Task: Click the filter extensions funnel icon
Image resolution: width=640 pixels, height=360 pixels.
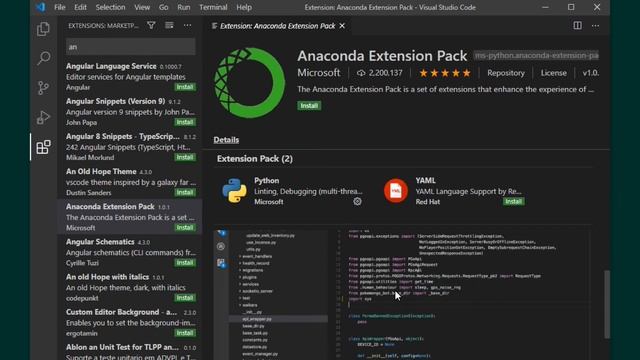Action: [151, 25]
